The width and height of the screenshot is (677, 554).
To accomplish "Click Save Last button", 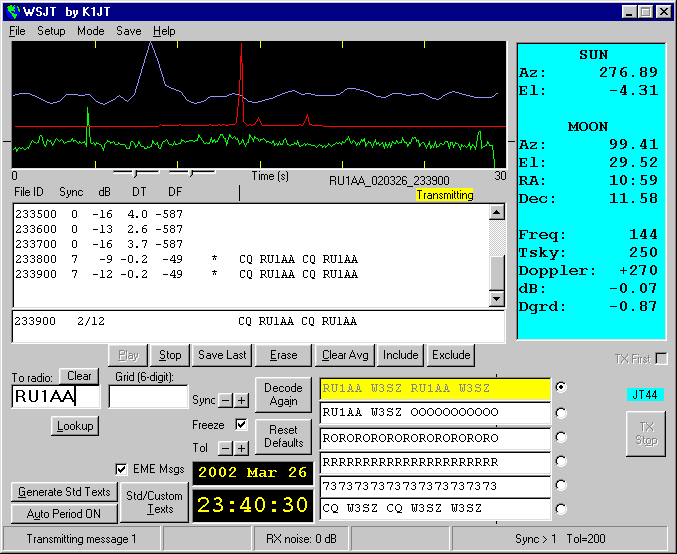I will coord(222,355).
